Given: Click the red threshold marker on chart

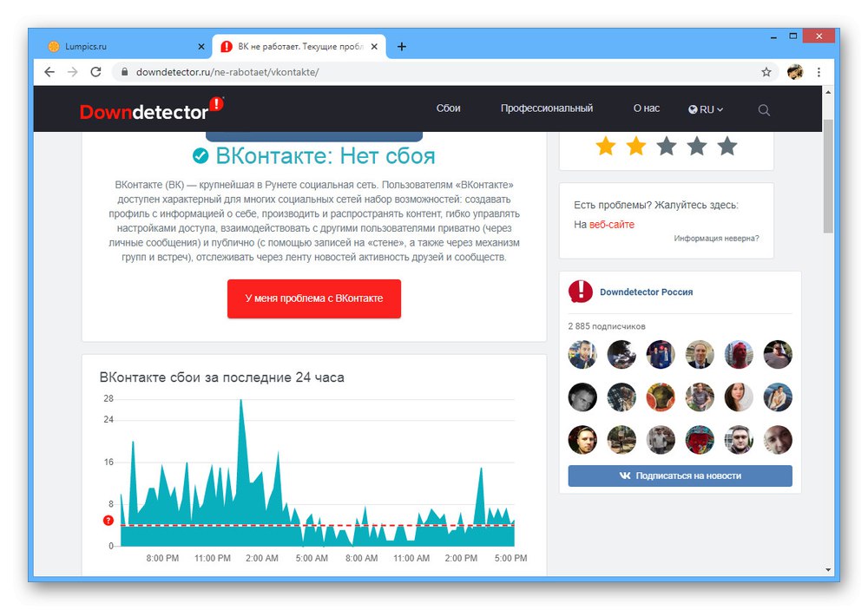Looking at the screenshot, I should click(x=108, y=521).
